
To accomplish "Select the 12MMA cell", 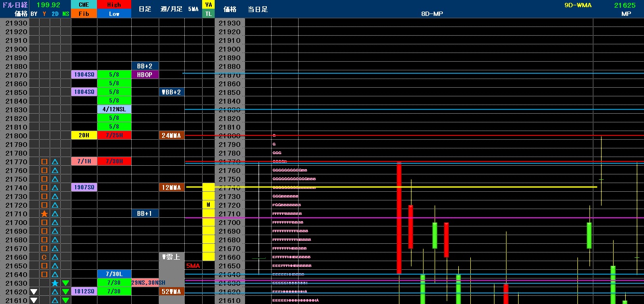I will 172,187.
